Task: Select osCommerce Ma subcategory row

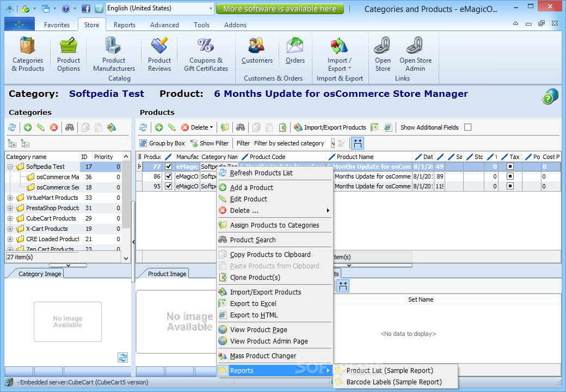Action: (x=63, y=177)
